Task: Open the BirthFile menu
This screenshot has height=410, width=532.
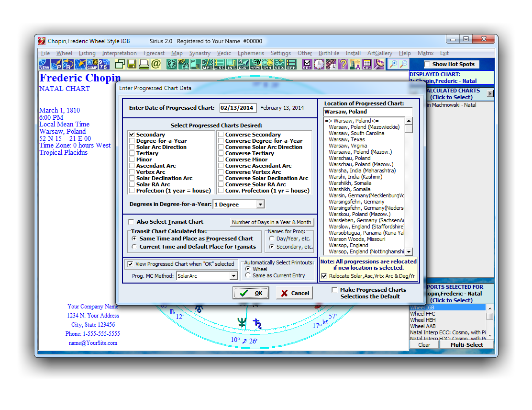Action: [x=329, y=53]
